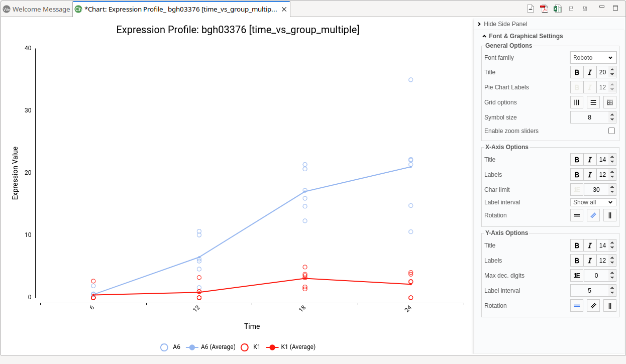Export chart data to Excel
626x364 pixels.
[557, 9]
